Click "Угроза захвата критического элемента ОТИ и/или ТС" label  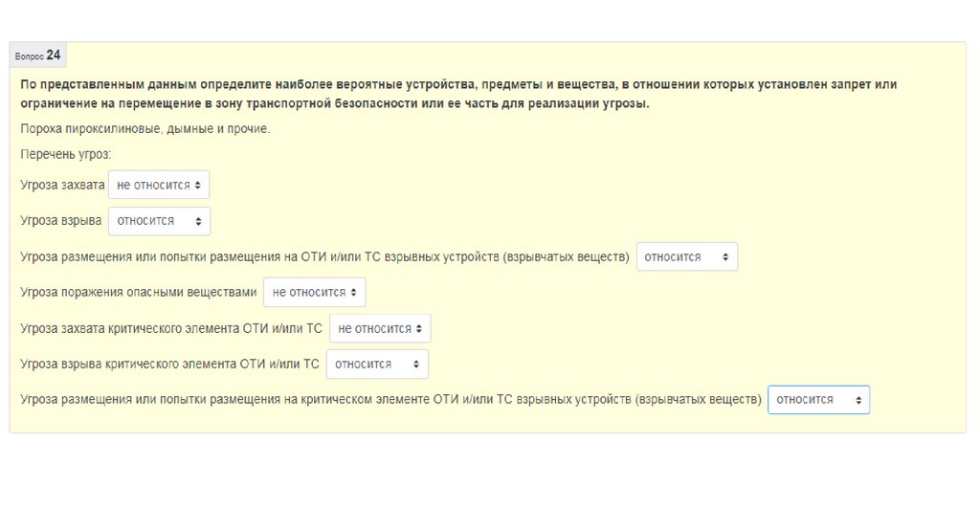[171, 329]
